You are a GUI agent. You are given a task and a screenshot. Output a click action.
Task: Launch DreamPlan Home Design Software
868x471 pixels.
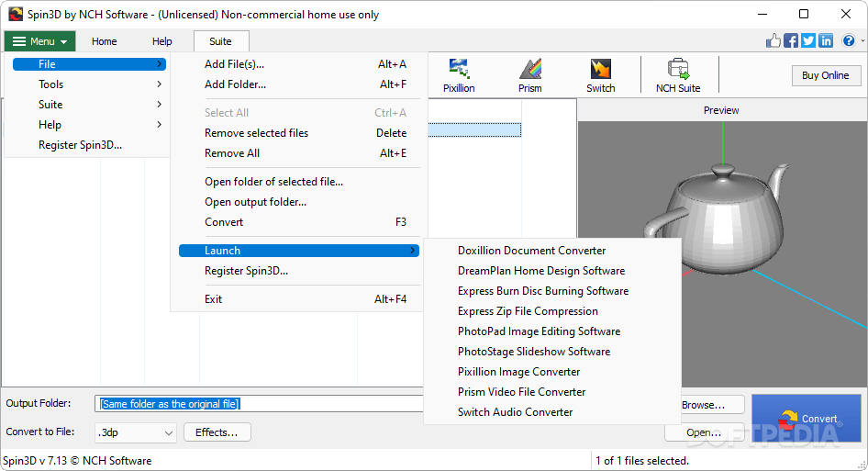click(x=552, y=271)
